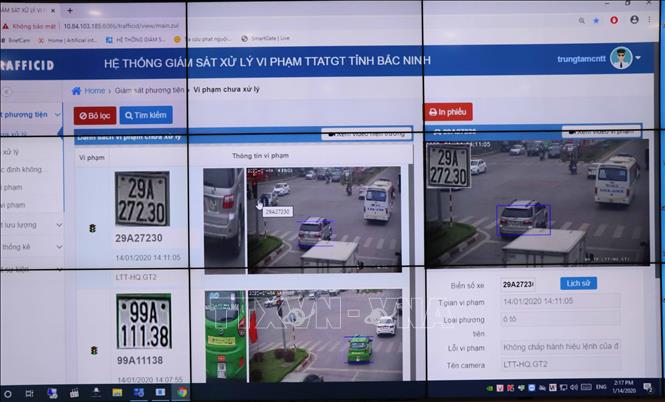This screenshot has height=402, width=665.
Task: Open the green taxi intersection scene image
Action: 325,335
